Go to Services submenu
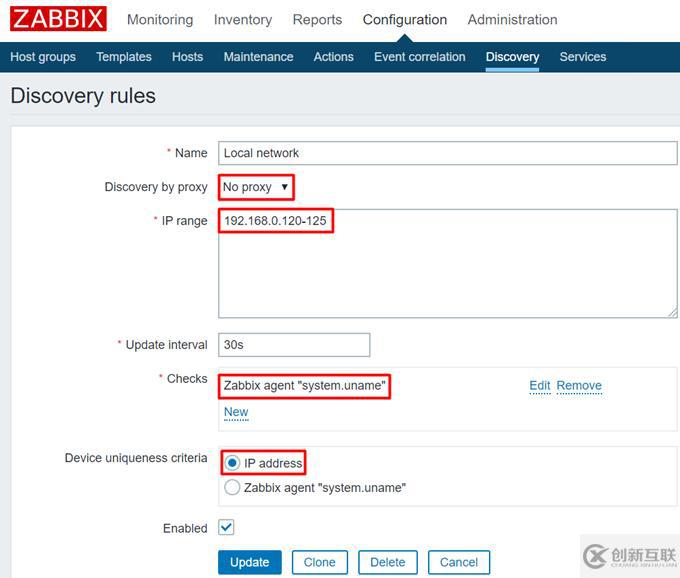 coord(582,57)
